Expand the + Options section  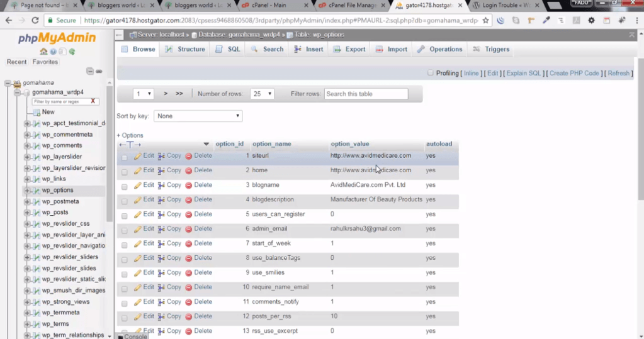(x=130, y=135)
